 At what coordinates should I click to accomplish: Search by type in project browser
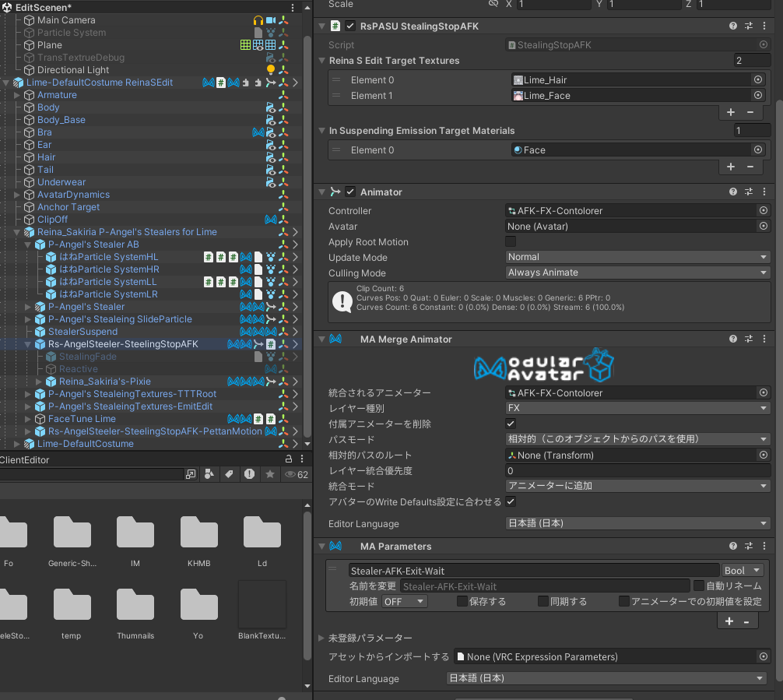209,474
